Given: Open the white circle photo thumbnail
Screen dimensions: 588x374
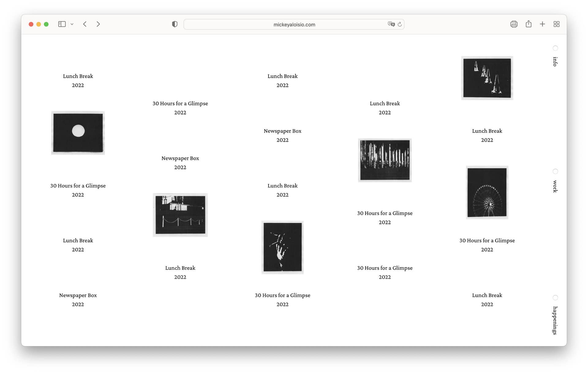Looking at the screenshot, I should [x=78, y=133].
